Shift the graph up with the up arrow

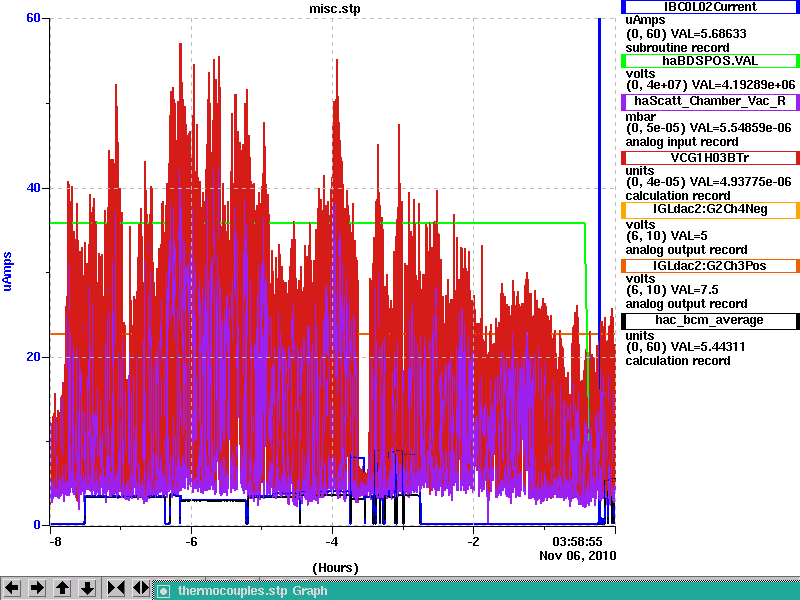pyautogui.click(x=62, y=588)
